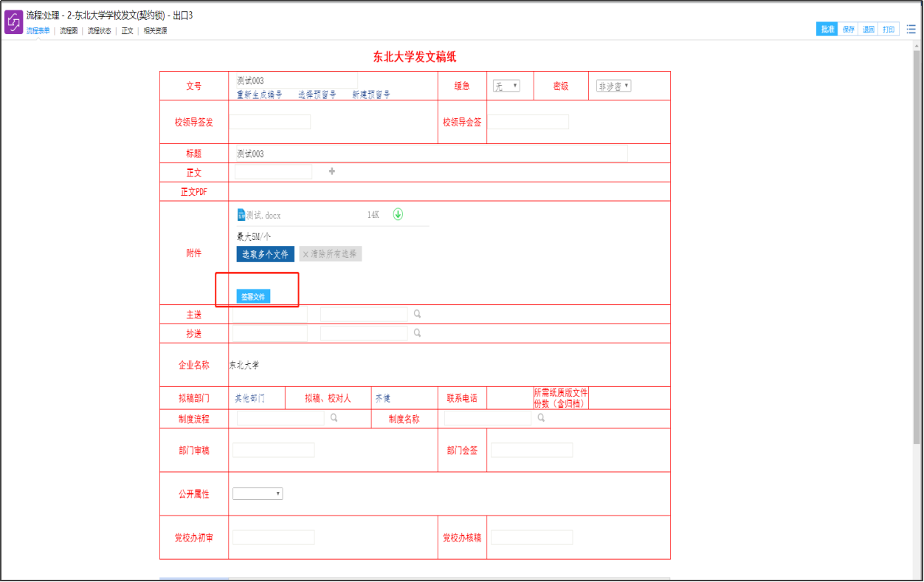Click the 部门会签 input field
This screenshot has height=582, width=924.
pos(532,450)
